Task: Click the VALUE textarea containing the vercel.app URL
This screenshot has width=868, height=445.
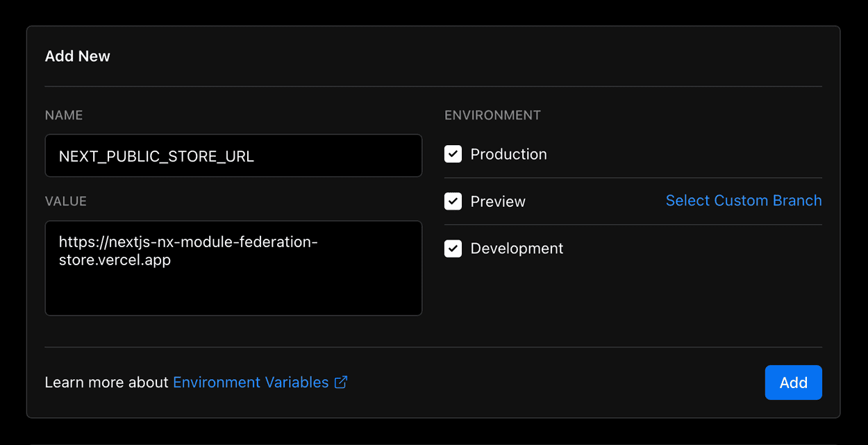Action: [x=233, y=267]
